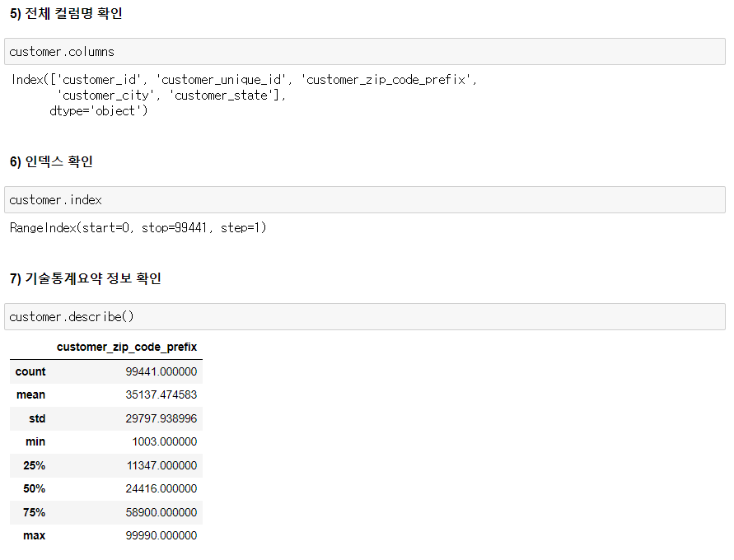Select heading '6) 인덱스 확인'

coord(51,161)
